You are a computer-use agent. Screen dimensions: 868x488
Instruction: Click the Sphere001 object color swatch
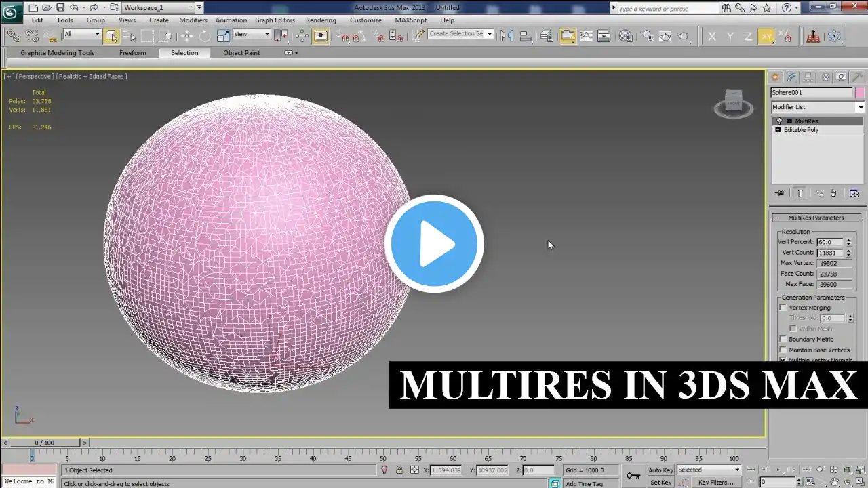860,93
